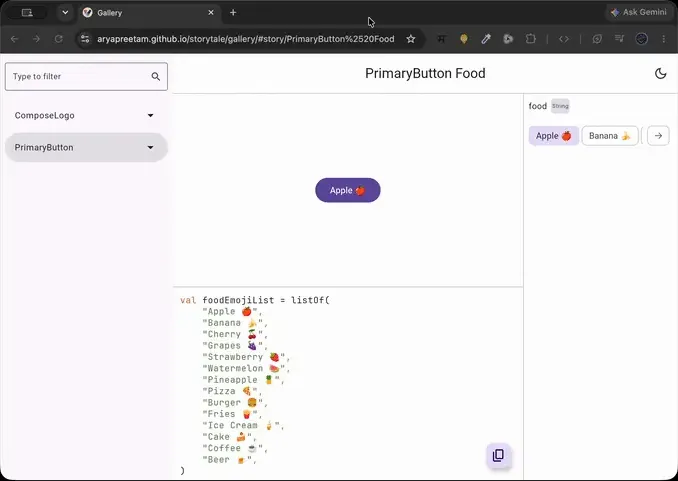Click the address bar URL

point(245,39)
